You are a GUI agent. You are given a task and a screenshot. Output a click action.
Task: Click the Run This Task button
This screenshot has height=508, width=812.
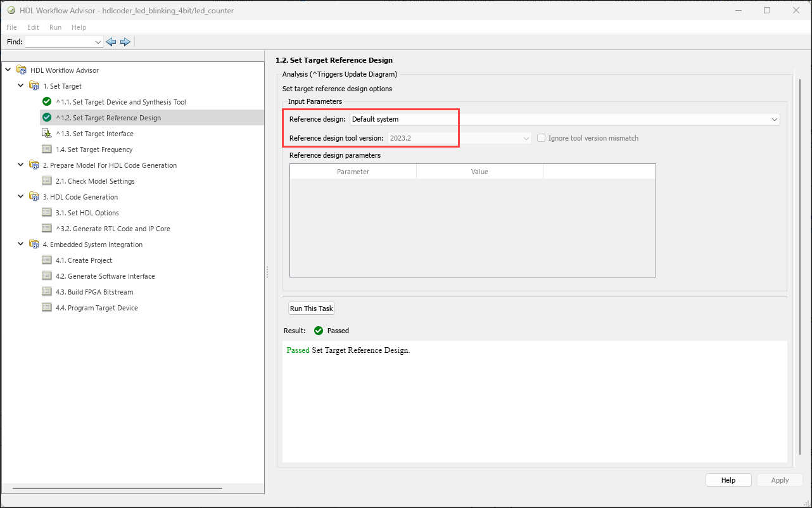point(311,308)
